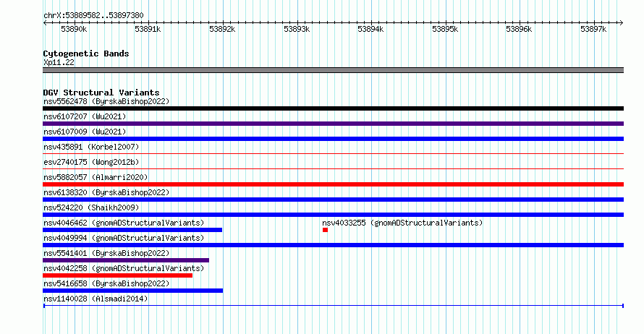Open nsv524220 (Shaikh2009) variant label
The width and height of the screenshot is (644, 334).
click(91, 207)
